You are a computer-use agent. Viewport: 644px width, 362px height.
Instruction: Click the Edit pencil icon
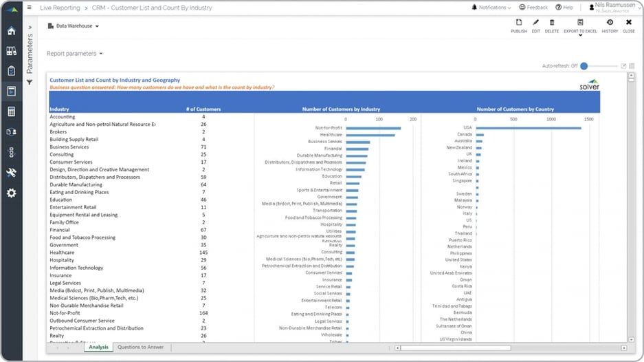tap(535, 26)
